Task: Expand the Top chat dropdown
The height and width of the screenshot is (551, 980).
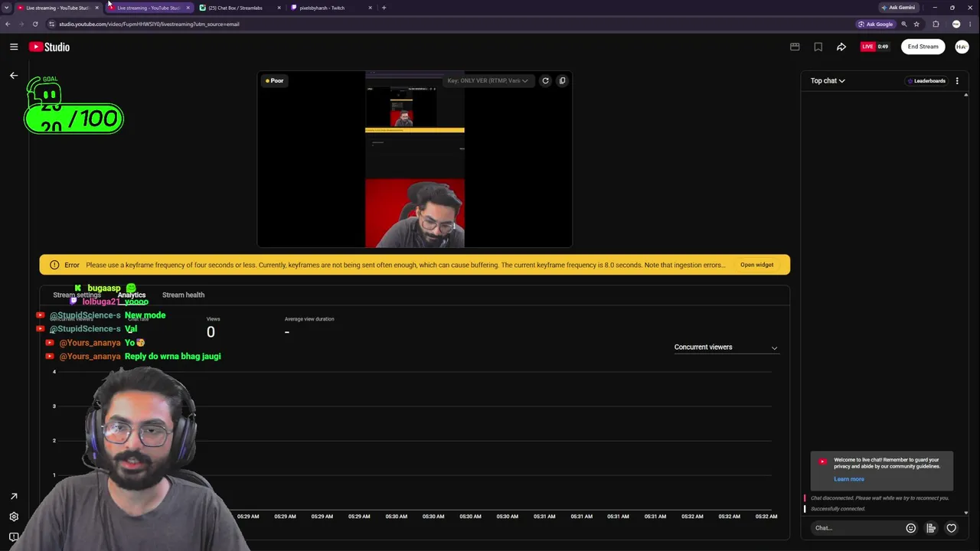Action: (x=828, y=80)
